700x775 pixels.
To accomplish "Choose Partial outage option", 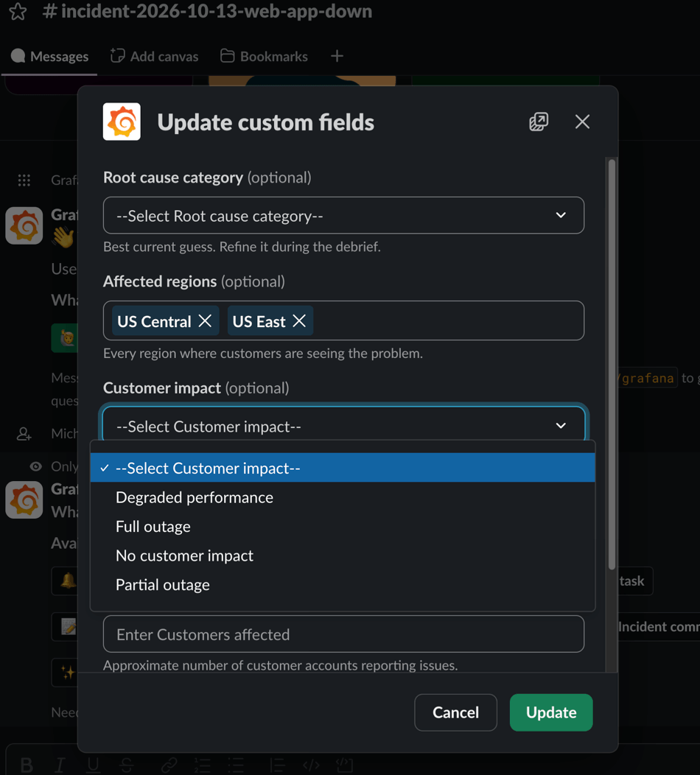I will tap(343, 585).
